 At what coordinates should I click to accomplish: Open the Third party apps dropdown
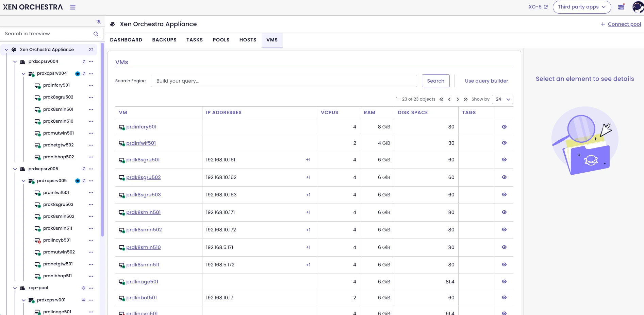(x=582, y=7)
